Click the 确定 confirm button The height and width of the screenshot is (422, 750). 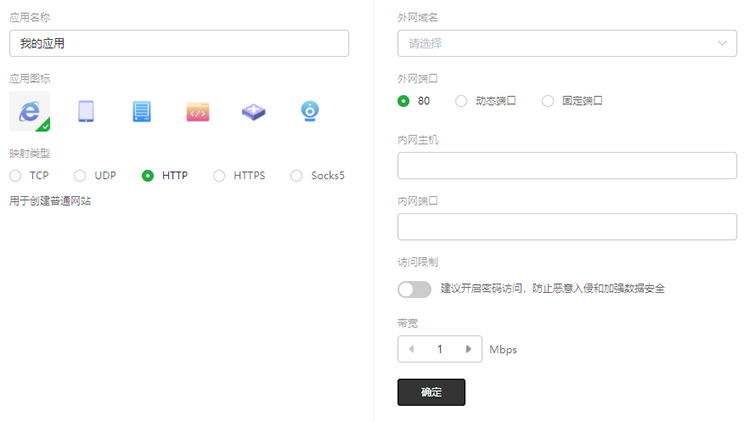(431, 392)
